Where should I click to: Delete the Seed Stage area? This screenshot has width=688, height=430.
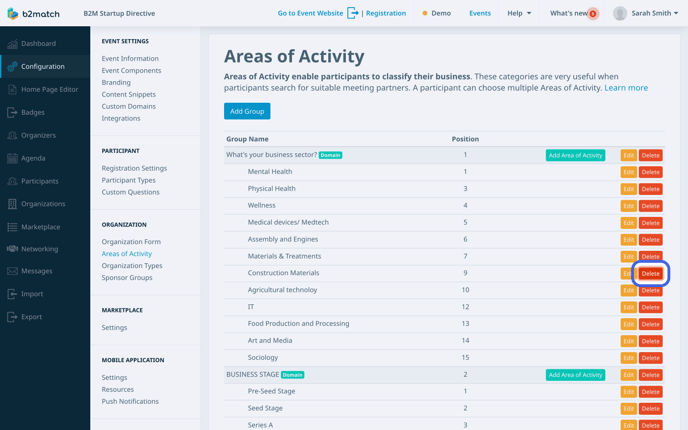coord(650,409)
